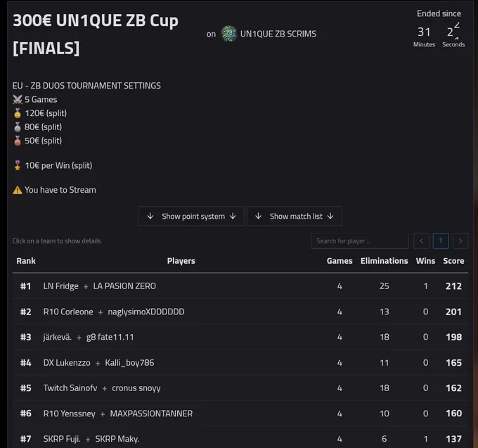Focus the Search for player field
Viewport: 478px width, 448px height.
(x=360, y=241)
